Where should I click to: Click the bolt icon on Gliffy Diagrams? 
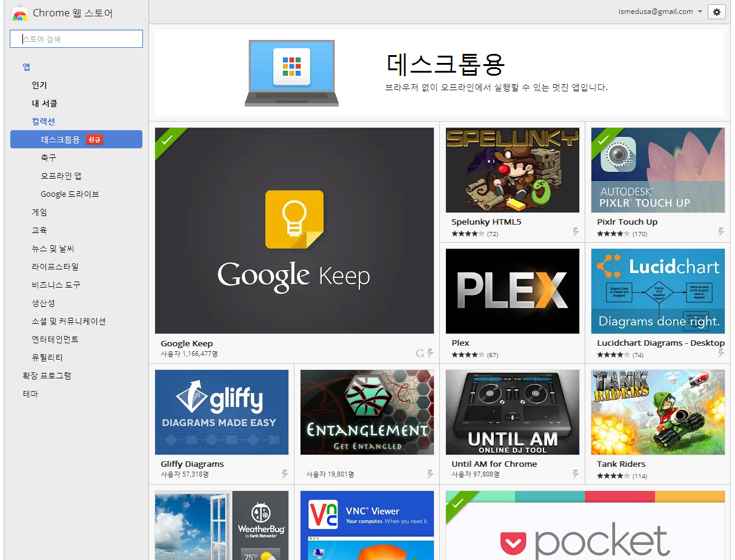(285, 474)
